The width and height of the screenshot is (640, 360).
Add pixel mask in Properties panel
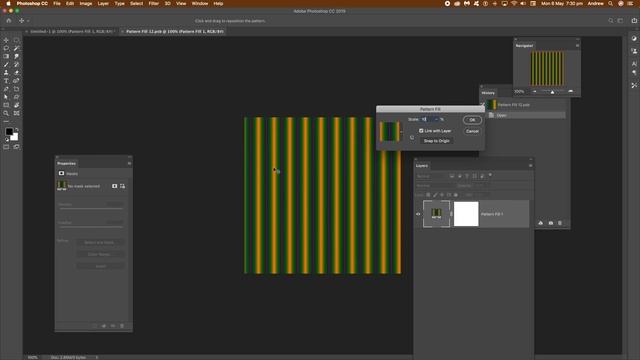(114, 186)
